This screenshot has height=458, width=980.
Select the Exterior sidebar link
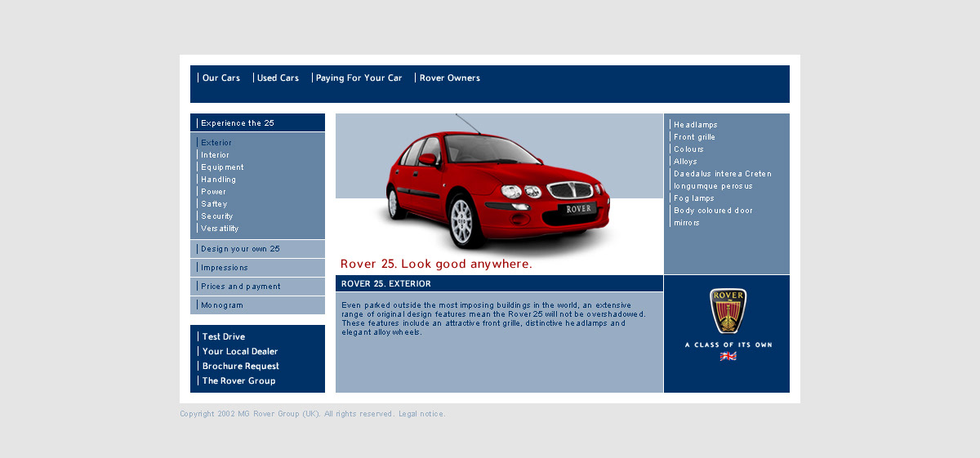(216, 143)
